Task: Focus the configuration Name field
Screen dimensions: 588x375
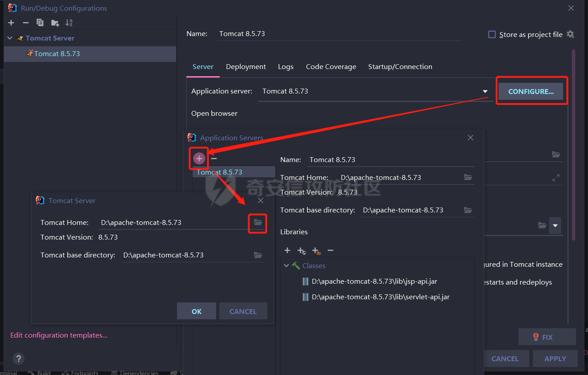Action: (340, 34)
